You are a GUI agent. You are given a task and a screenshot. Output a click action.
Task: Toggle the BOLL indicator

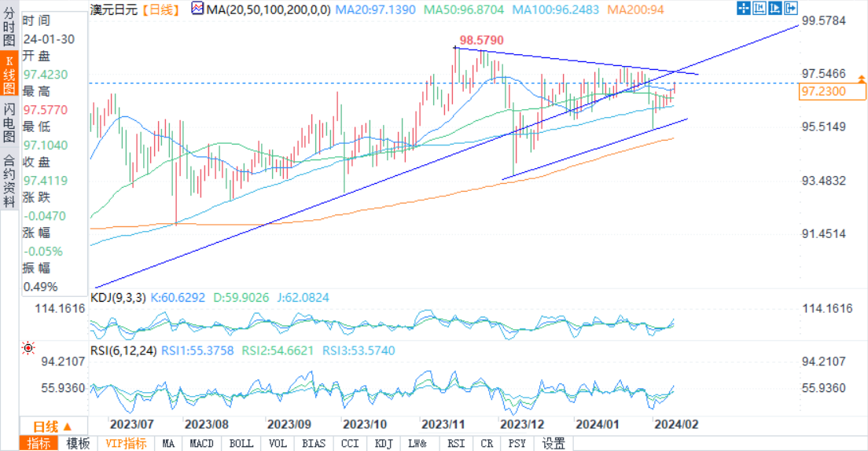pos(241,443)
